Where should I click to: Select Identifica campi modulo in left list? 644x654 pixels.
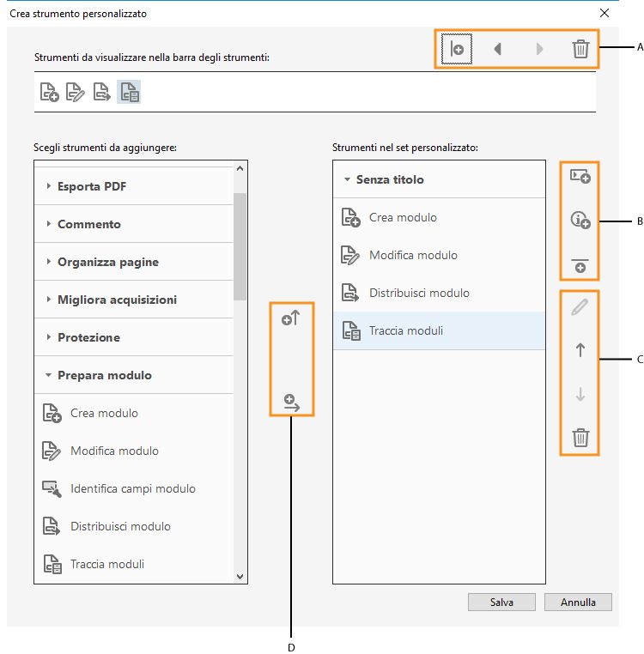click(x=132, y=488)
